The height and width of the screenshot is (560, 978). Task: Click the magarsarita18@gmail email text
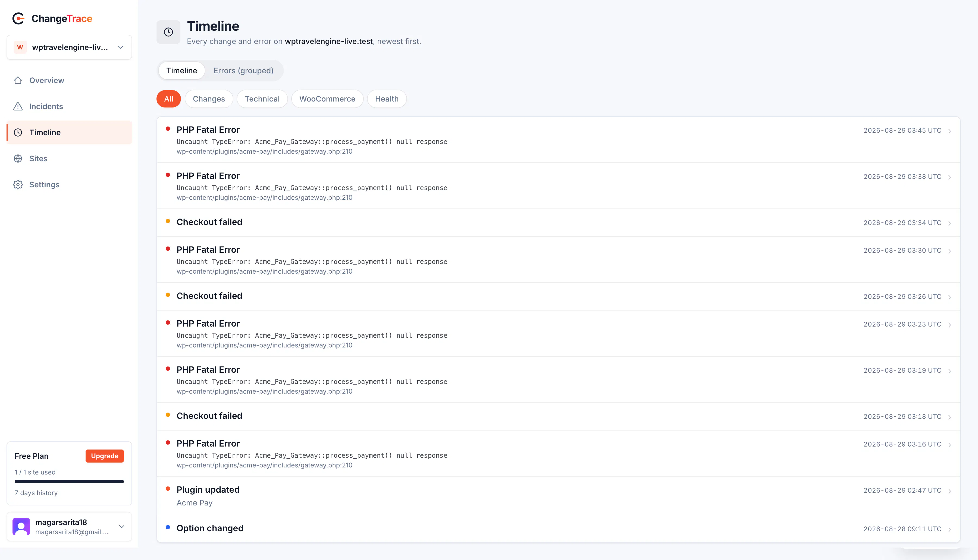(x=72, y=532)
